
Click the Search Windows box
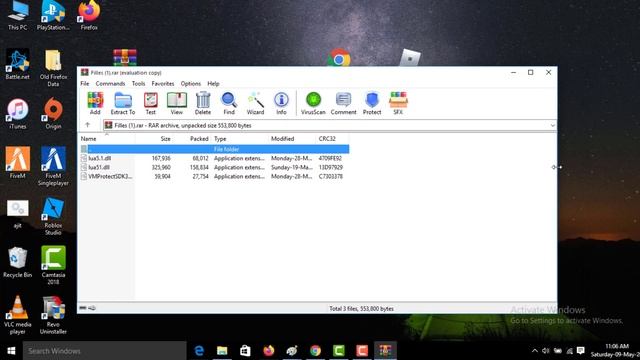104,351
